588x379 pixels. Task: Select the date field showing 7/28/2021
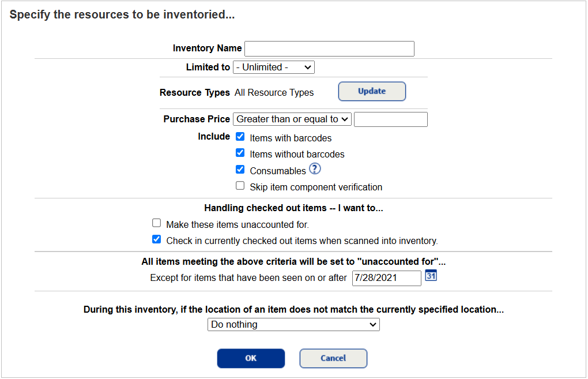(386, 278)
